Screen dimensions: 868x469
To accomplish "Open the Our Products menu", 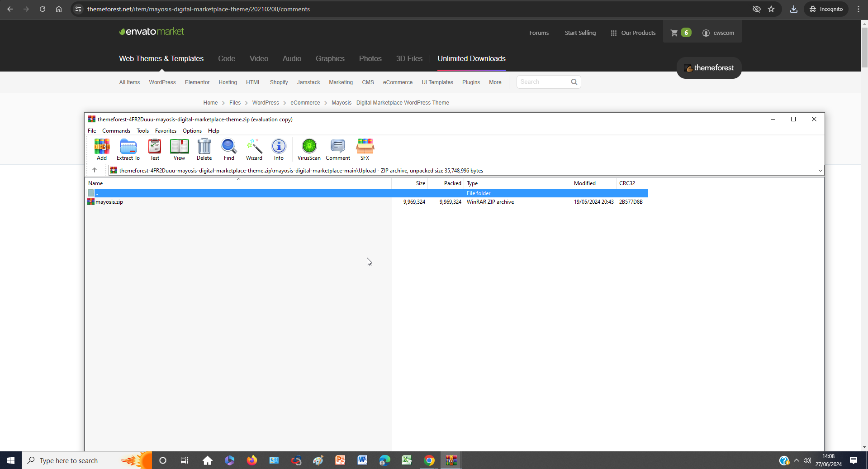I will pyautogui.click(x=633, y=33).
